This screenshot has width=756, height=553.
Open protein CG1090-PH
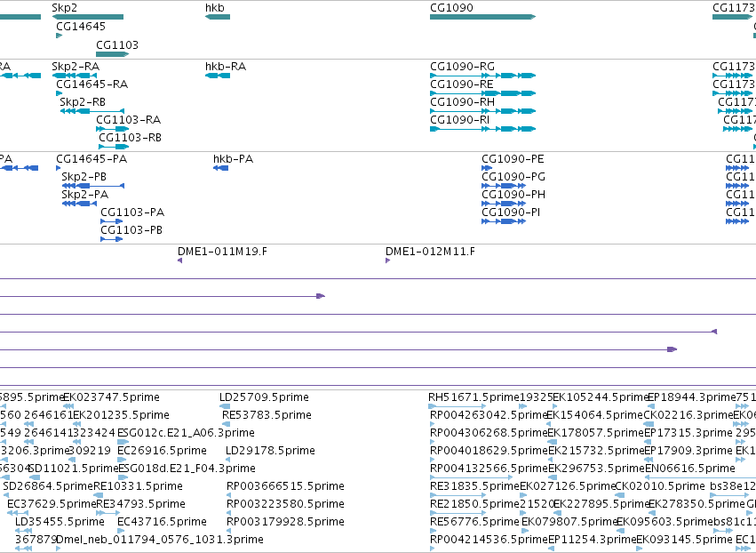tap(513, 195)
